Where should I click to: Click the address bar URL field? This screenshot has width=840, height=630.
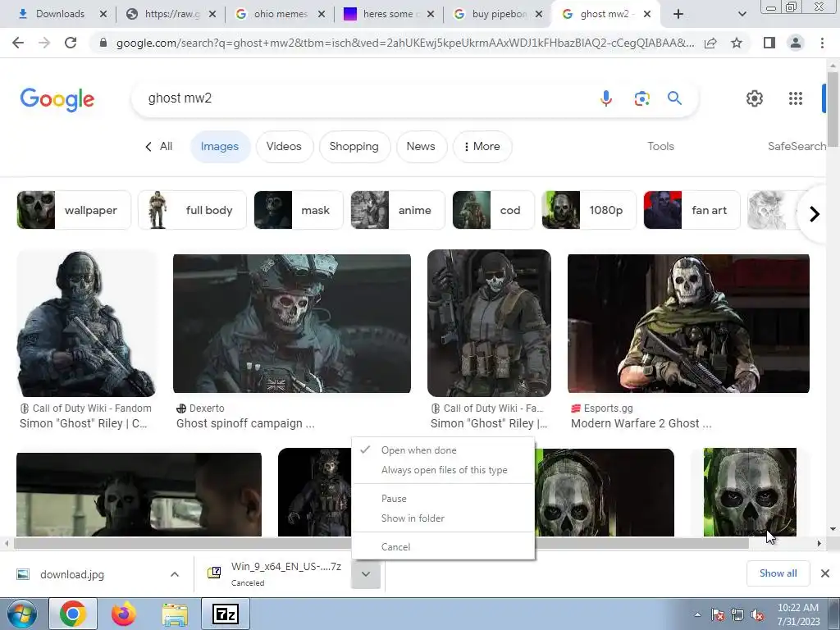[x=405, y=43]
